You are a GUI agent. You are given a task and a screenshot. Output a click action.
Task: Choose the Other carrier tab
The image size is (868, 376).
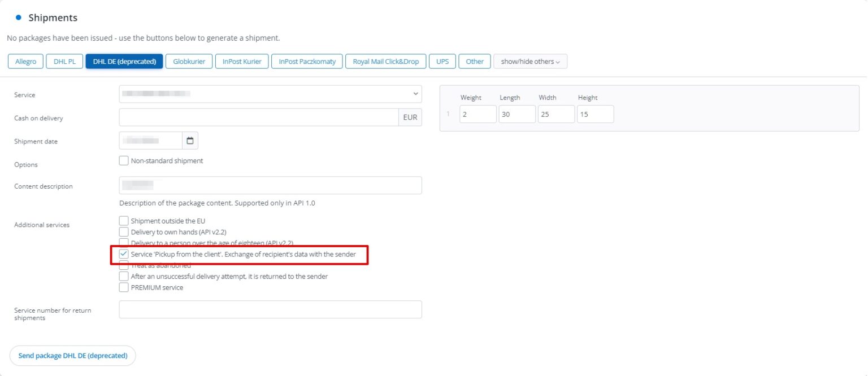(x=475, y=62)
